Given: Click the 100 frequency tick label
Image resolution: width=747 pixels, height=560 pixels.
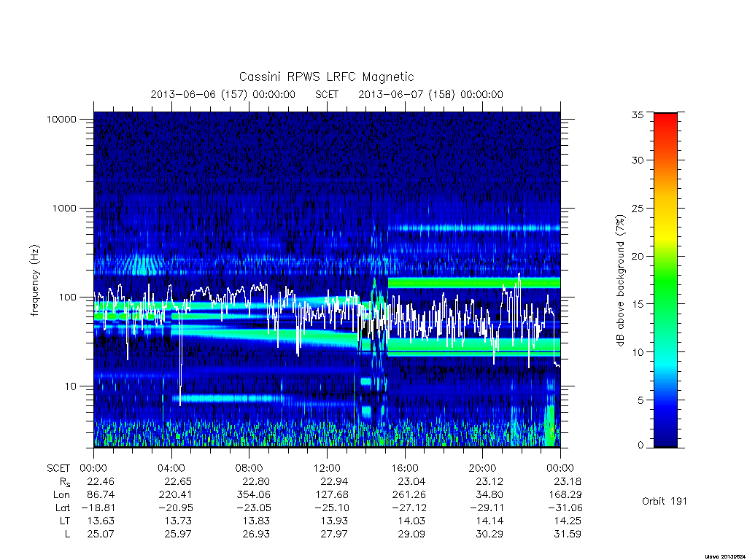Looking at the screenshot, I should click(67, 297).
